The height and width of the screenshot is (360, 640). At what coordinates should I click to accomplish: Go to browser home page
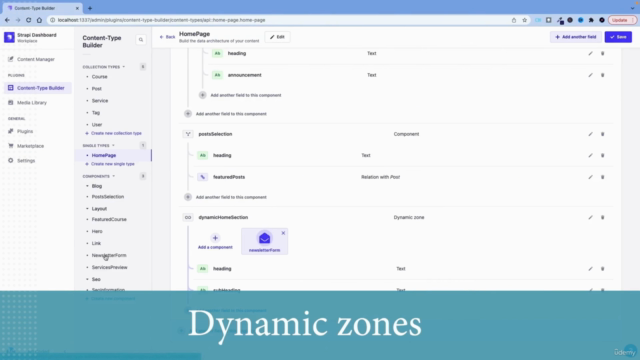[39, 20]
